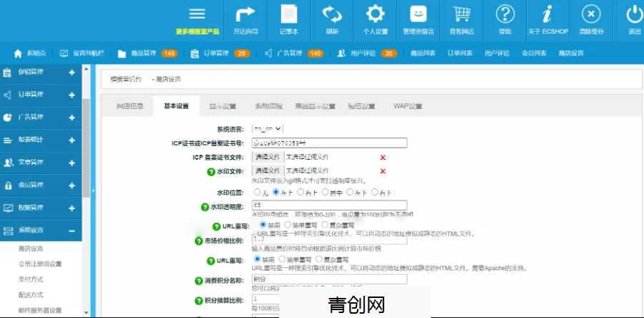The height and width of the screenshot is (318, 644).
Task: Click the 退出 power icon to log out
Action: point(635,14)
